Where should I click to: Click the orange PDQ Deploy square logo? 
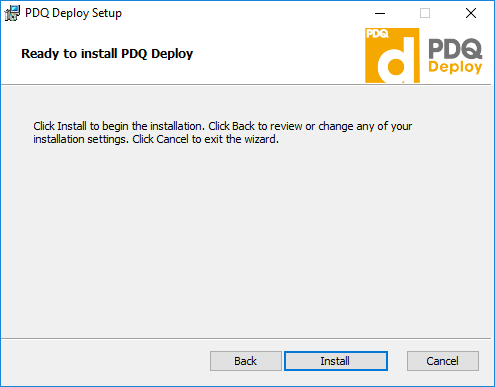pos(392,55)
